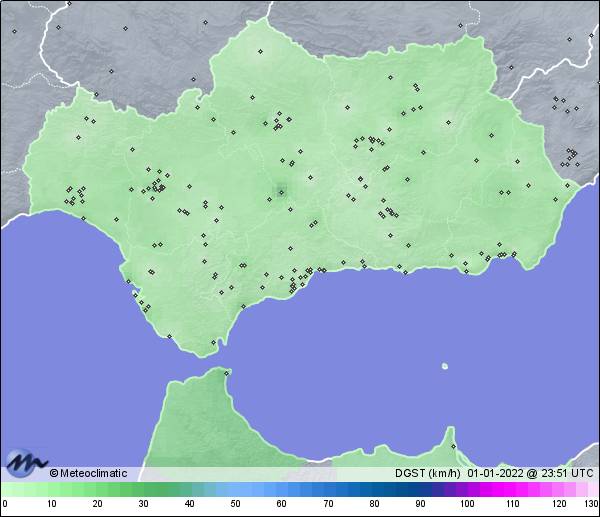Click the scale value 100
Viewport: 600px width, 517px height.
467,504
